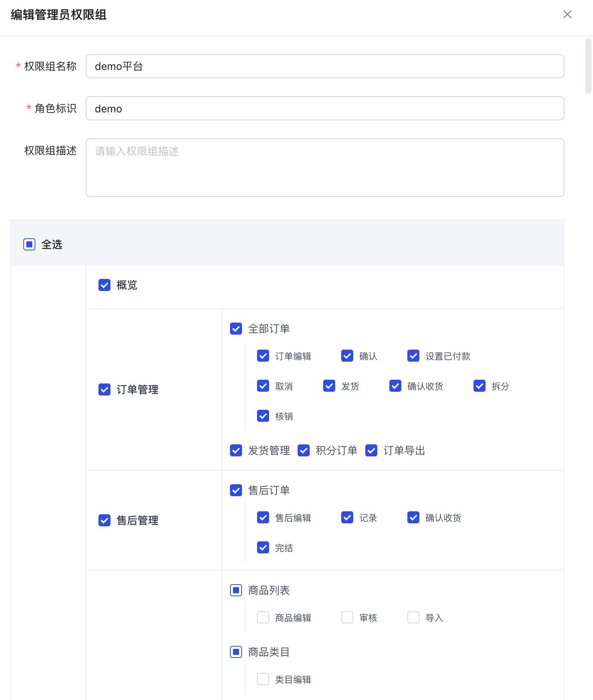Toggle the 全选 select-all checkbox
The image size is (593, 700).
point(29,244)
